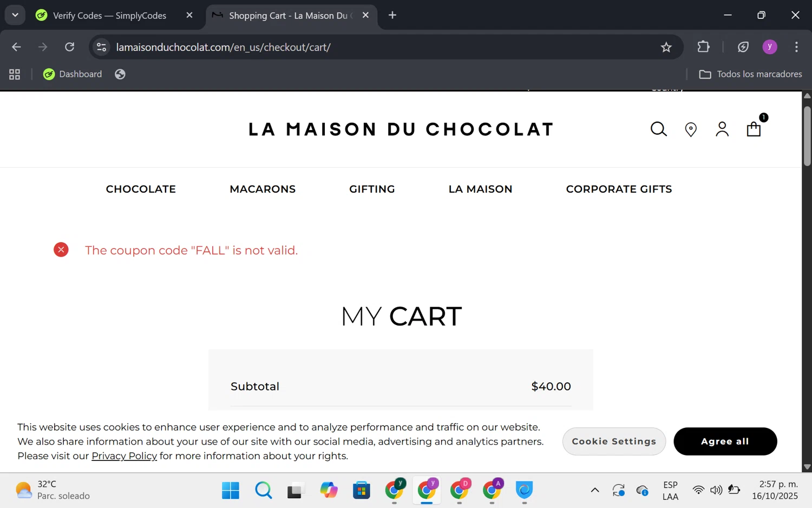The image size is (812, 508).
Task: Click the red error icon beside coupon message
Action: tap(61, 250)
